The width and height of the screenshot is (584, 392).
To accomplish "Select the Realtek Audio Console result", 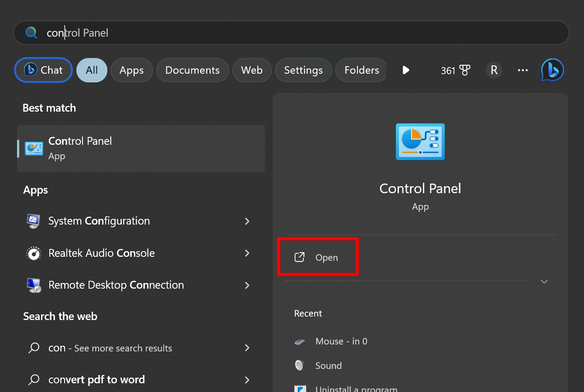I will pyautogui.click(x=141, y=253).
